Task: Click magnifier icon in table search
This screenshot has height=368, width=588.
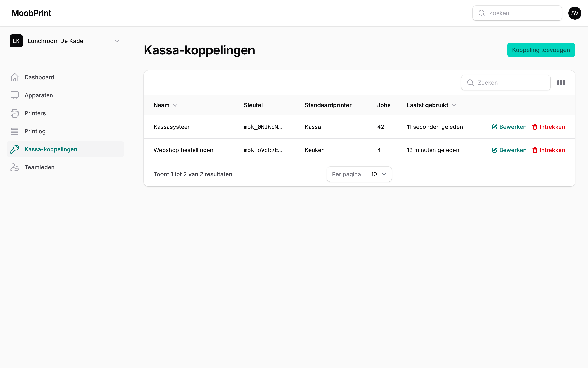Action: click(x=470, y=83)
